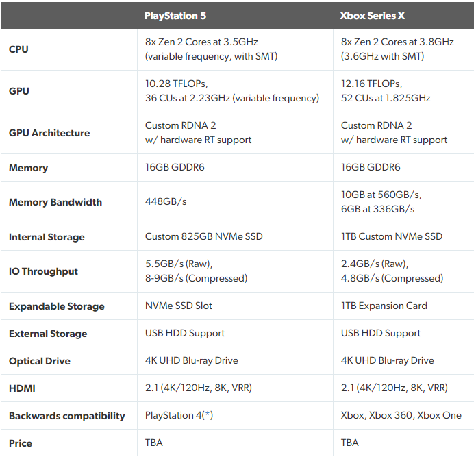Click the Backwards compatibility row label
Viewport: 476px width, 459px height.
click(67, 416)
